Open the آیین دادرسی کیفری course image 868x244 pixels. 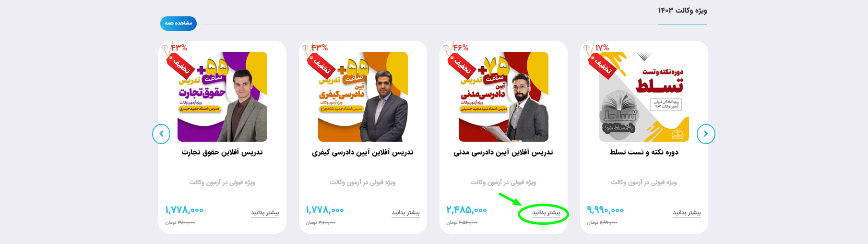click(363, 97)
